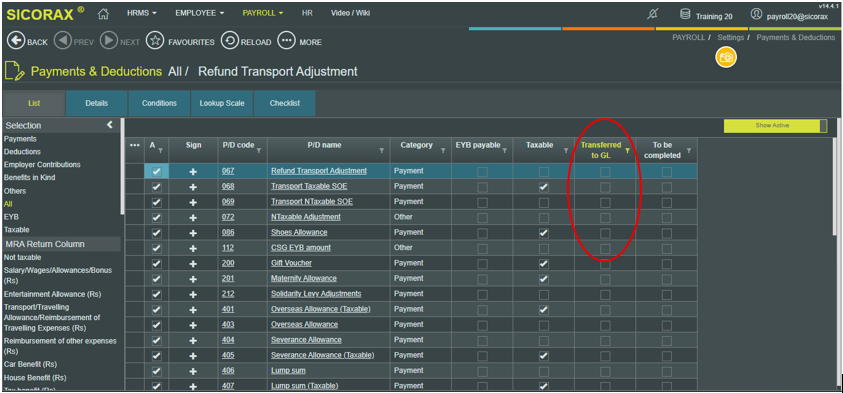Toggle Taxable checkbox for Maternity Allowance
843x393 pixels.
544,279
